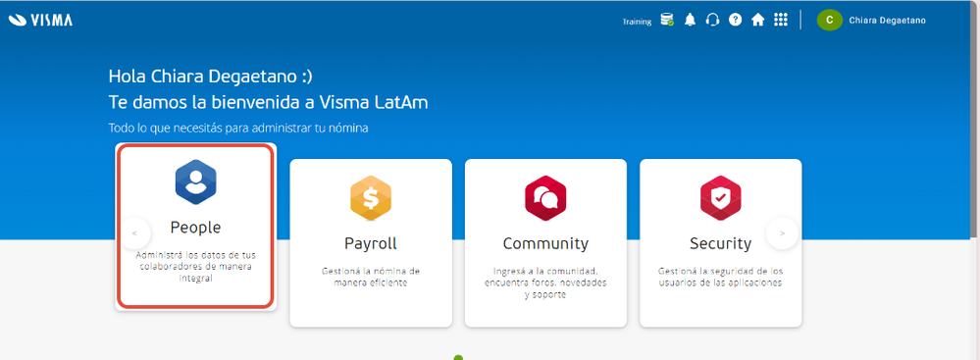The height and width of the screenshot is (360, 980).
Task: Click 'Gestioná la nómina de manera eficiente'
Action: point(371,277)
